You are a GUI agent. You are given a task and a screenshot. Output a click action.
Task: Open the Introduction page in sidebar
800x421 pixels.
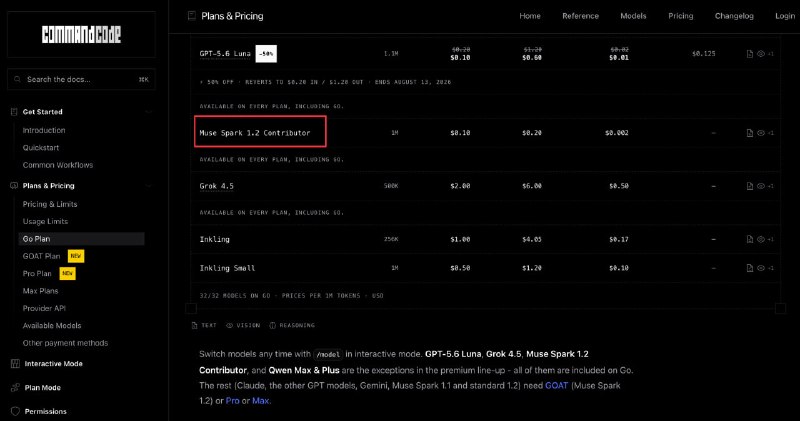tap(44, 130)
